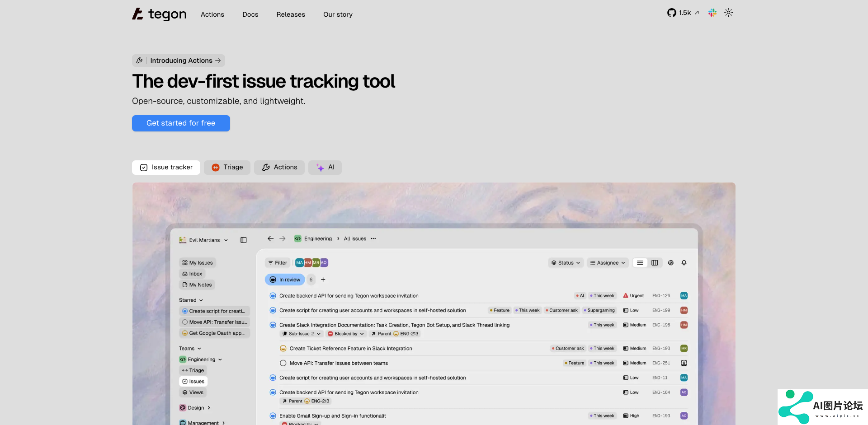The image size is (868, 425).
Task: Click unassigned avatar icon on ENG-251 row
Action: pos(684,363)
